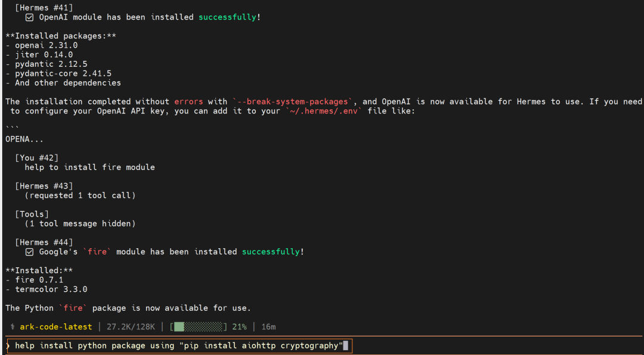The height and width of the screenshot is (355, 644).
Task: Click the "**Installed:**" heading
Action: pos(39,271)
